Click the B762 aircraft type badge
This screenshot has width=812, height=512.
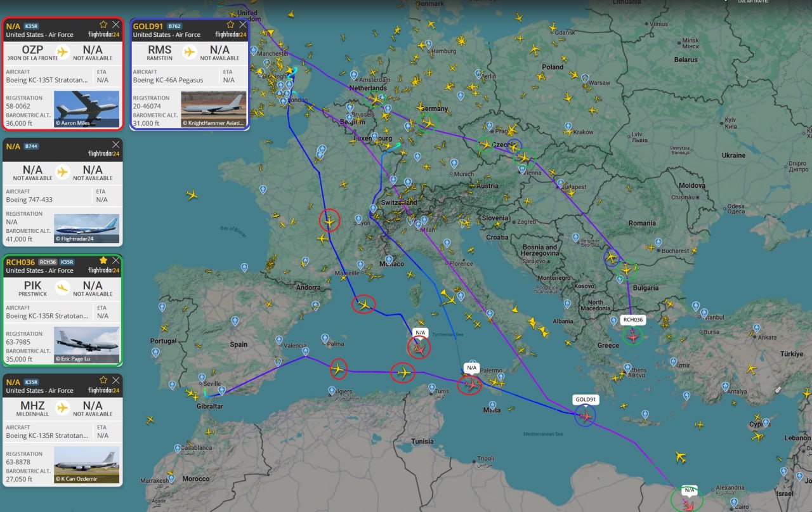click(x=174, y=26)
